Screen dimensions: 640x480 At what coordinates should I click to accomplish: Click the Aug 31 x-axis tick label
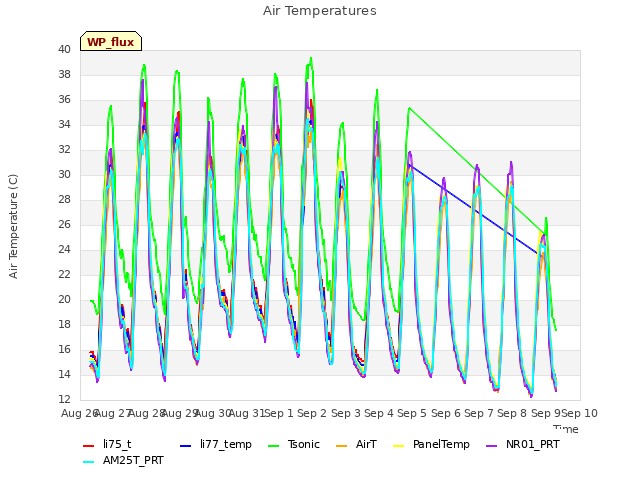tap(247, 413)
